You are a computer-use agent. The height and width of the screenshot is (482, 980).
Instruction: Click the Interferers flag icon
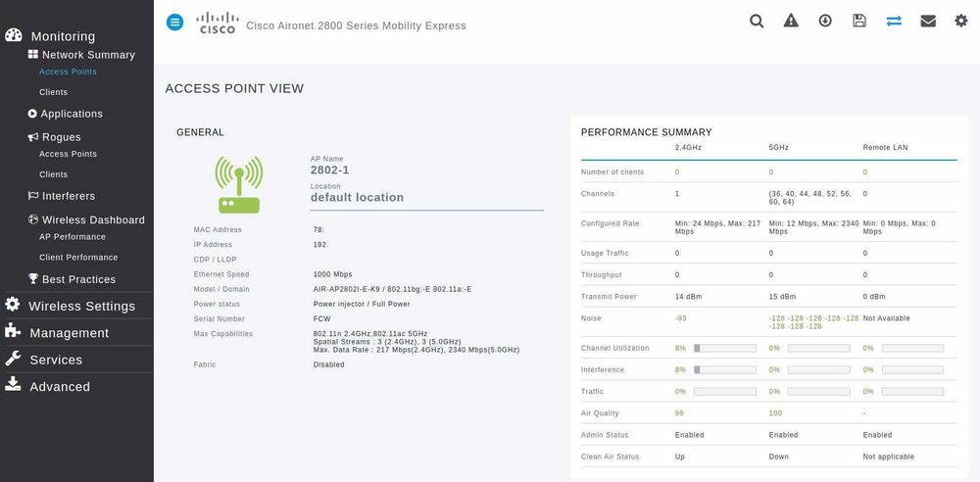33,196
